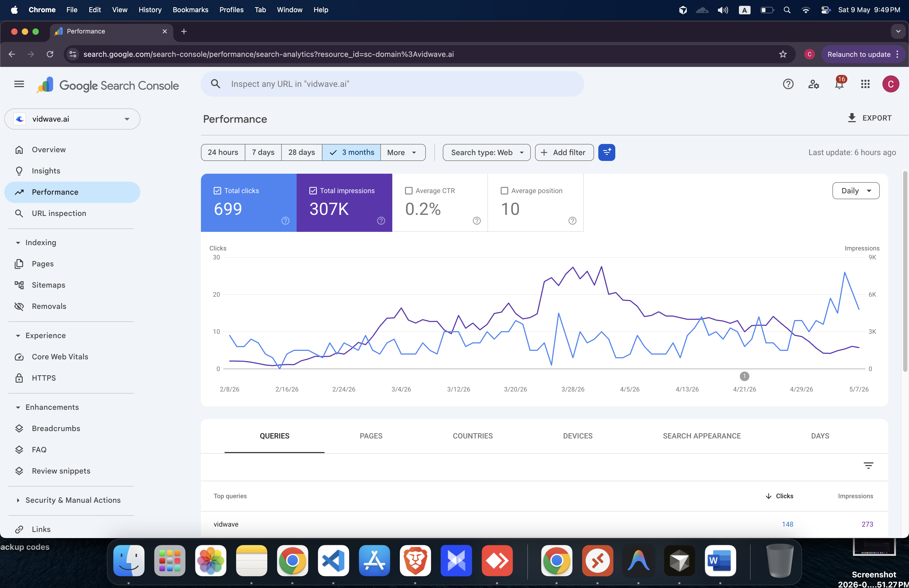Select the 3 months date range
The image size is (909, 588).
tap(351, 152)
